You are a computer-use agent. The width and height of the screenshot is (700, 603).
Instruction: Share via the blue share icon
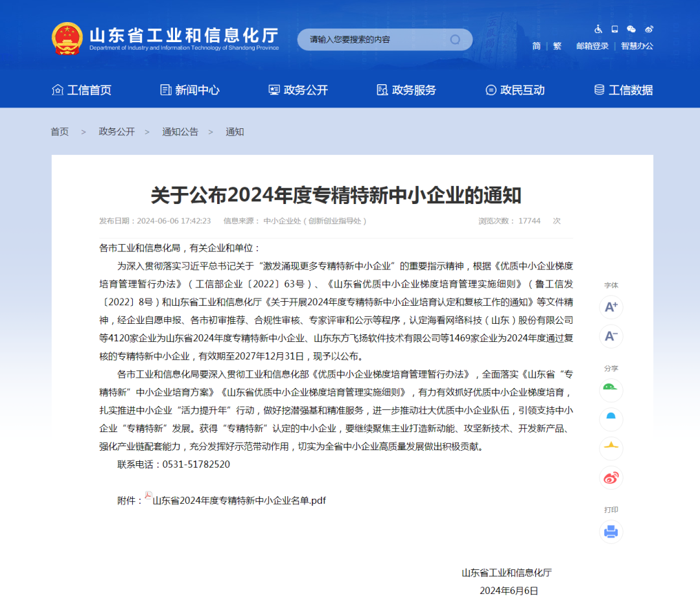pyautogui.click(x=611, y=419)
